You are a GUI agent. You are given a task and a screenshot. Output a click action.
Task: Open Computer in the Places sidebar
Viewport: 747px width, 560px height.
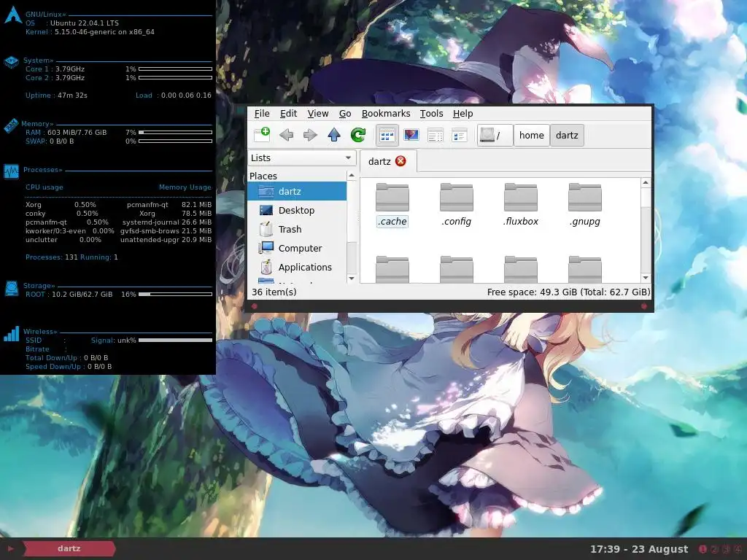(x=297, y=248)
